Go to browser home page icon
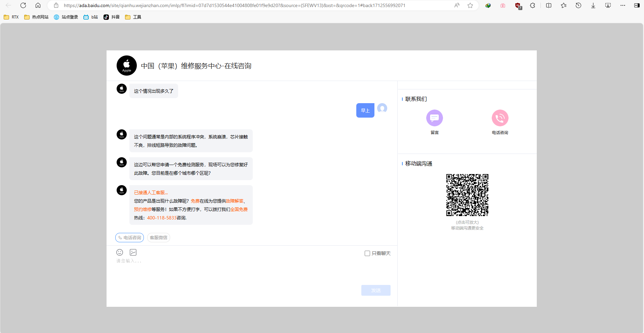The width and height of the screenshot is (644, 333). point(38,5)
